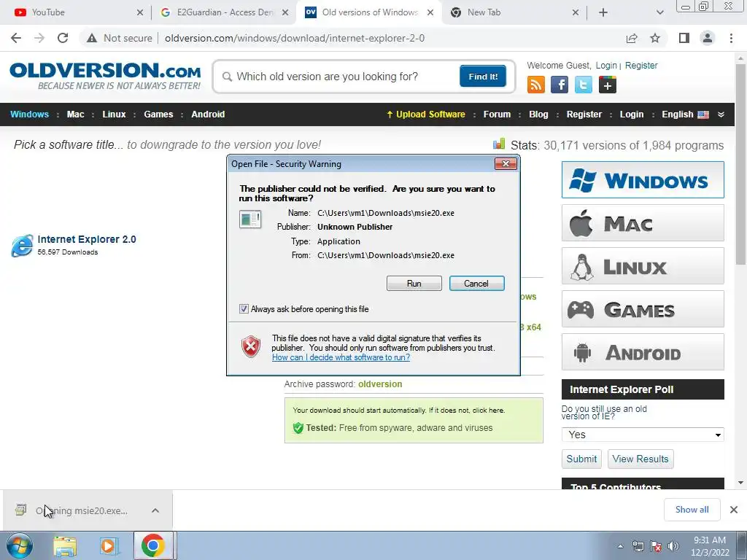Click Chrome icon in taskbar
This screenshot has width=747, height=560.
tap(153, 545)
